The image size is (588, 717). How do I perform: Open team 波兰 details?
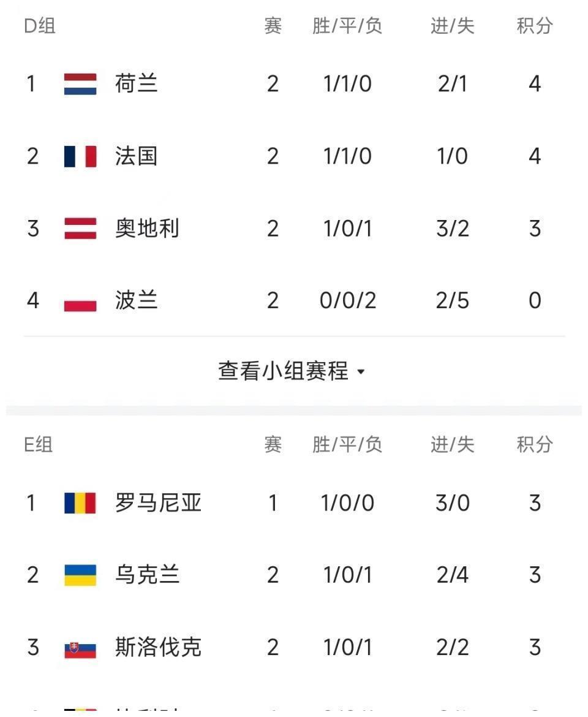[x=136, y=301]
